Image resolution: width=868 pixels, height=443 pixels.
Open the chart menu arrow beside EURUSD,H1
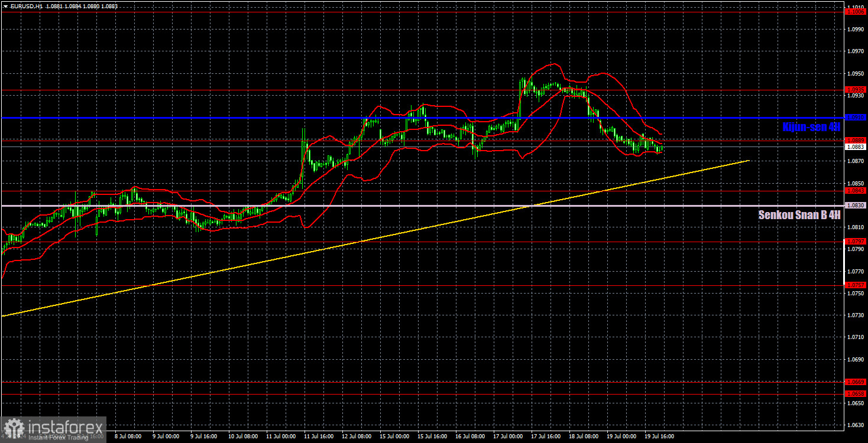point(5,6)
